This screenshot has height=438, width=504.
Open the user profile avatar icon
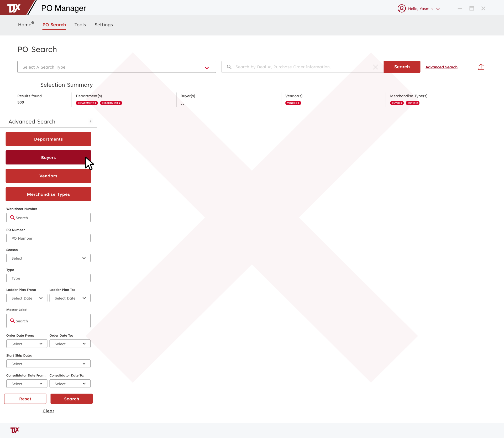pos(402,8)
